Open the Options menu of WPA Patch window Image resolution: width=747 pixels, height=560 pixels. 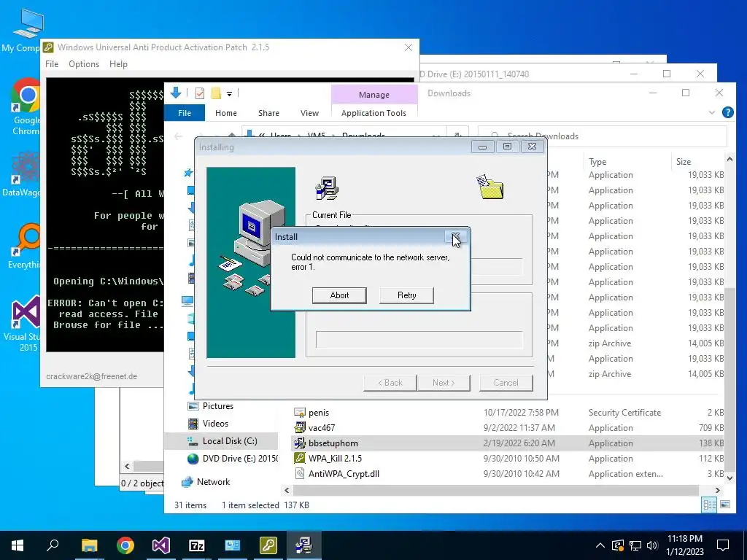point(84,64)
